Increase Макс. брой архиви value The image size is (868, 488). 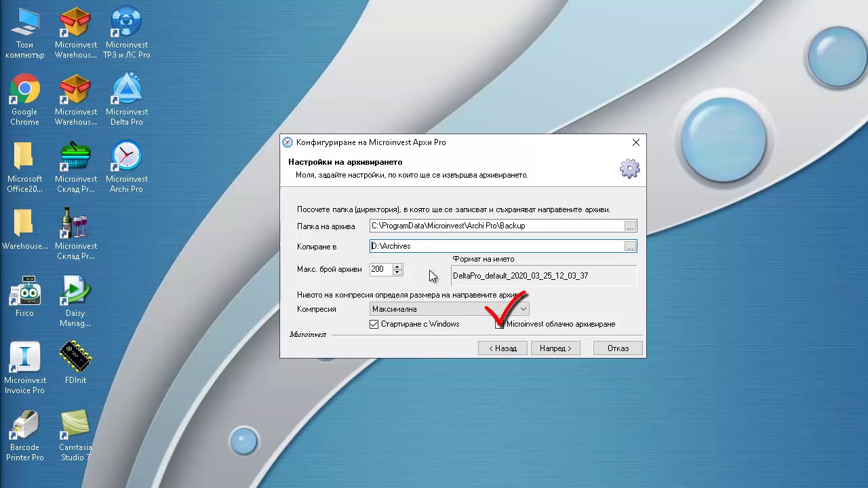(397, 266)
